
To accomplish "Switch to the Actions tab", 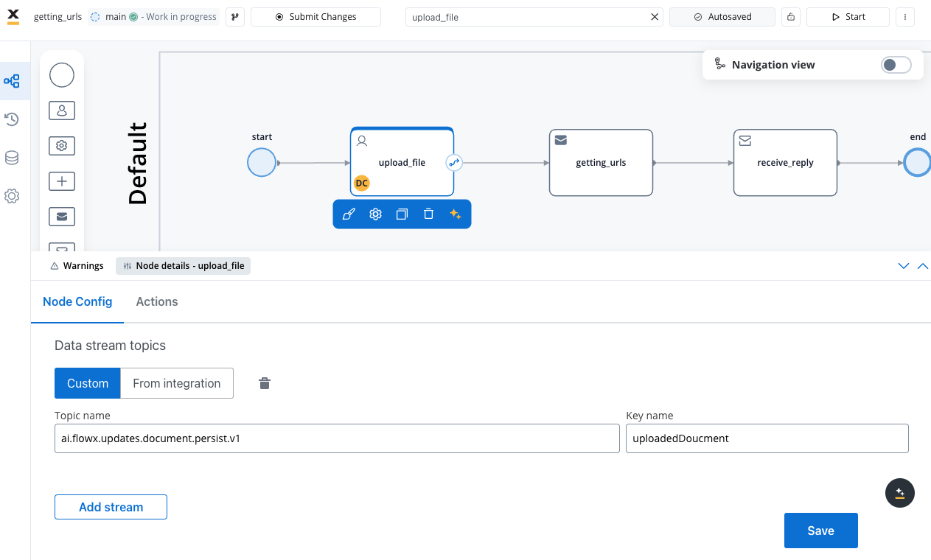I will pos(157,301).
